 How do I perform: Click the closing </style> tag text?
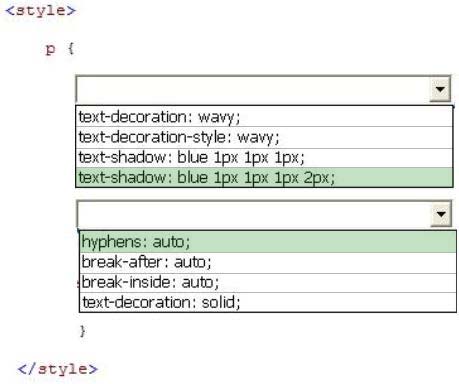click(x=57, y=369)
